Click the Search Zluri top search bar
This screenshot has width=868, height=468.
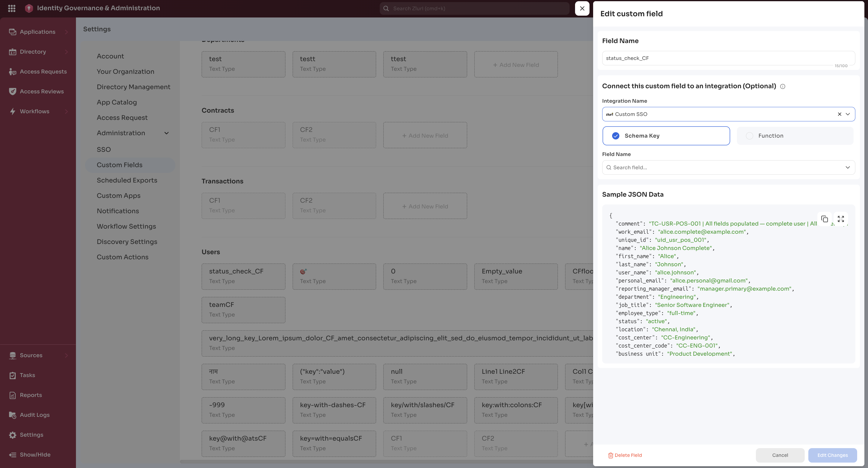474,8
